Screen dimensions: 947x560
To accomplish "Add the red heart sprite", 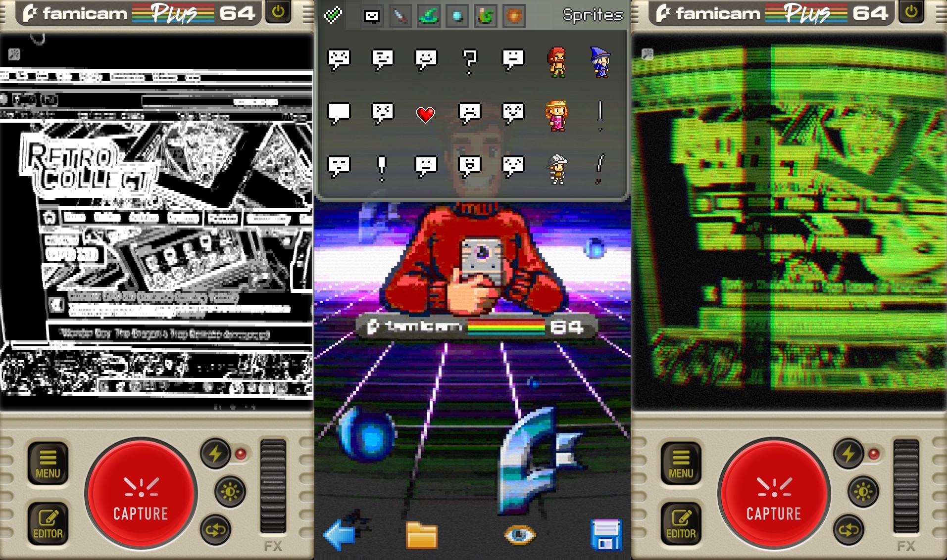I will click(426, 115).
